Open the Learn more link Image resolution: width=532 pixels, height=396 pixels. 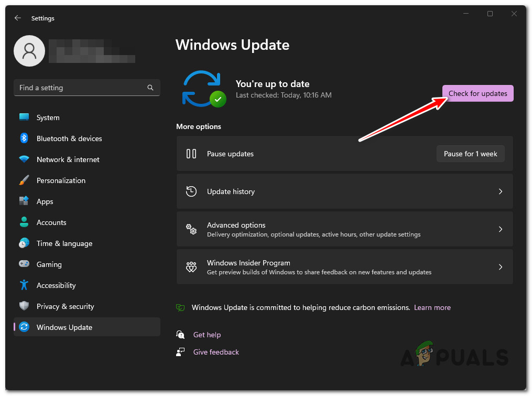coord(432,307)
